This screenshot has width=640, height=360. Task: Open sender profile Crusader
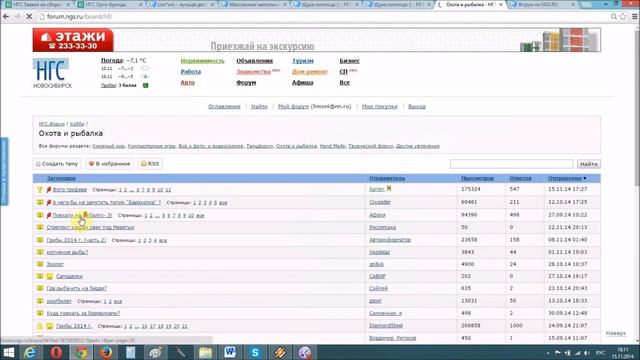380,202
